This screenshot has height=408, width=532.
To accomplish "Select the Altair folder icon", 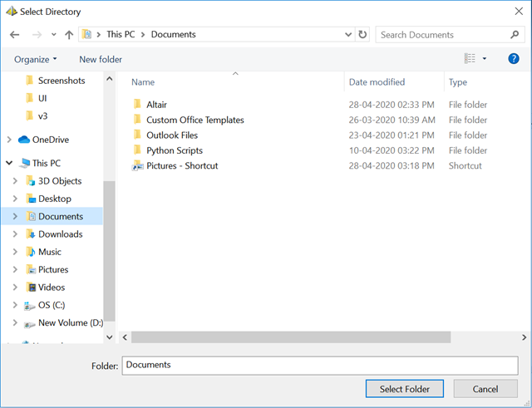I will [138, 105].
